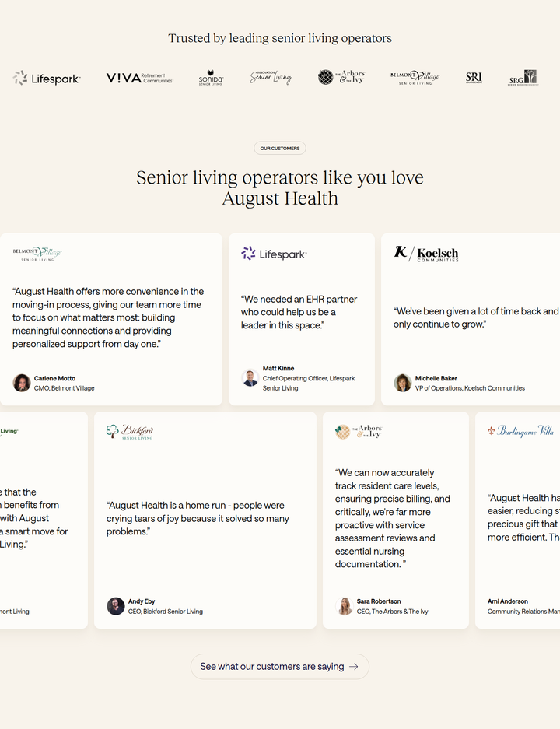560x729 pixels.
Task: Click the Koelsch Communities logo on testimonial card
Action: [426, 254]
